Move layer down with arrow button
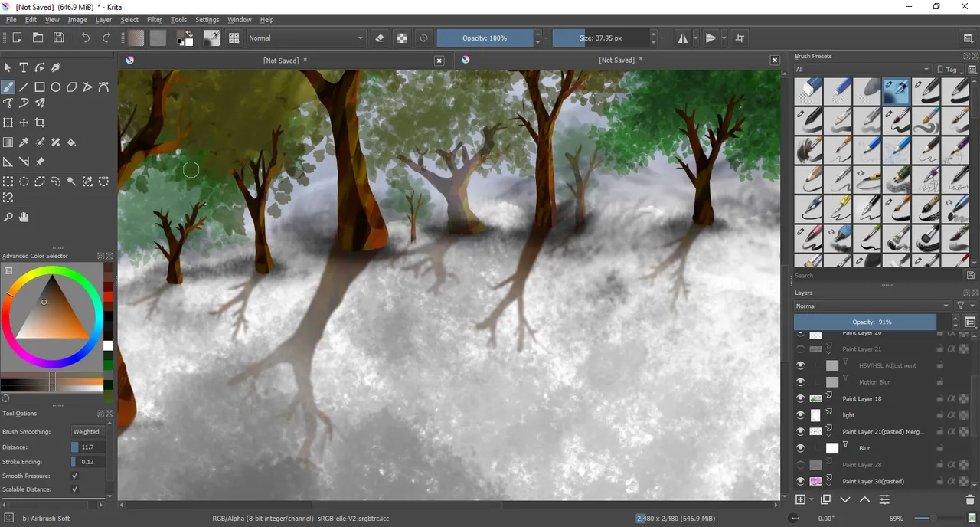The width and height of the screenshot is (980, 527). click(845, 499)
